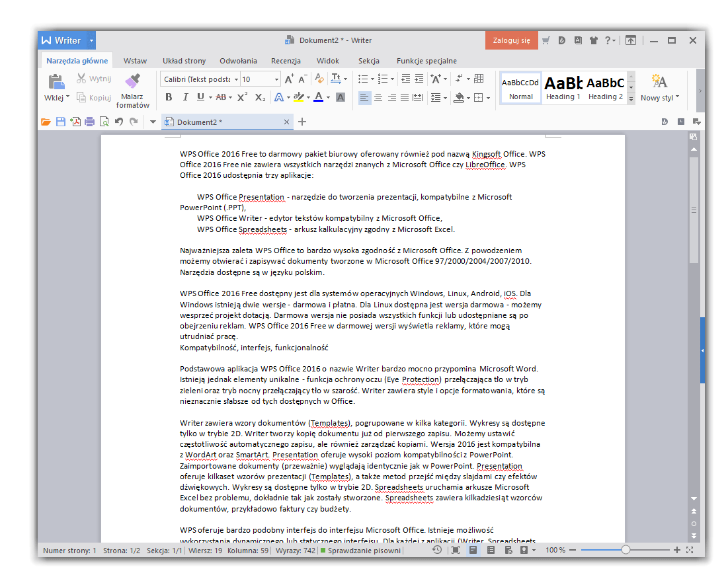Screen dimensions: 728x577
Task: Increase font size with A+ icon
Action: pyautogui.click(x=289, y=79)
